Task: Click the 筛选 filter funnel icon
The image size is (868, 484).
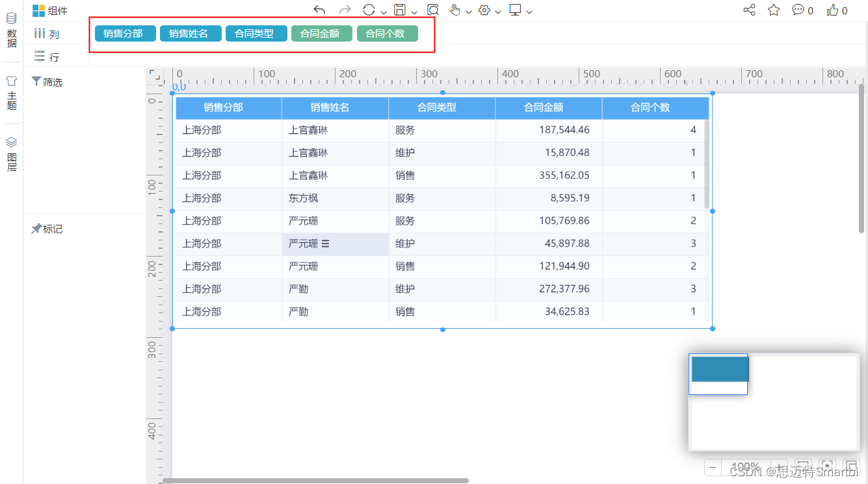Action: (36, 82)
